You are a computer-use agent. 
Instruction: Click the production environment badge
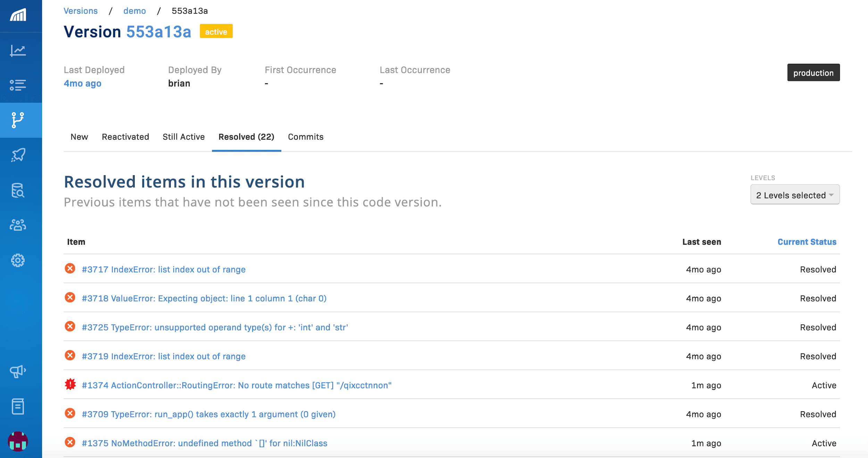[x=813, y=73]
